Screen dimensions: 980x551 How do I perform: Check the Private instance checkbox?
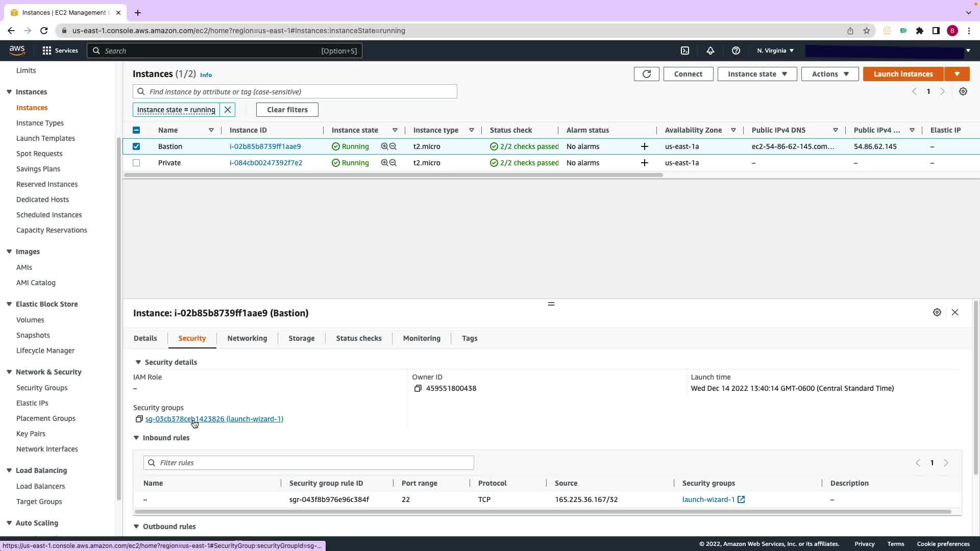(x=136, y=163)
